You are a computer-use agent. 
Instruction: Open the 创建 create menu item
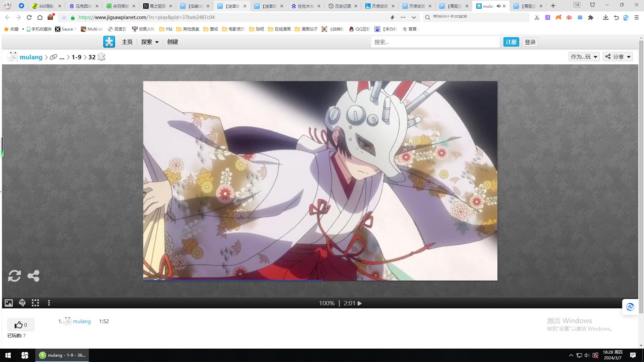click(x=172, y=42)
